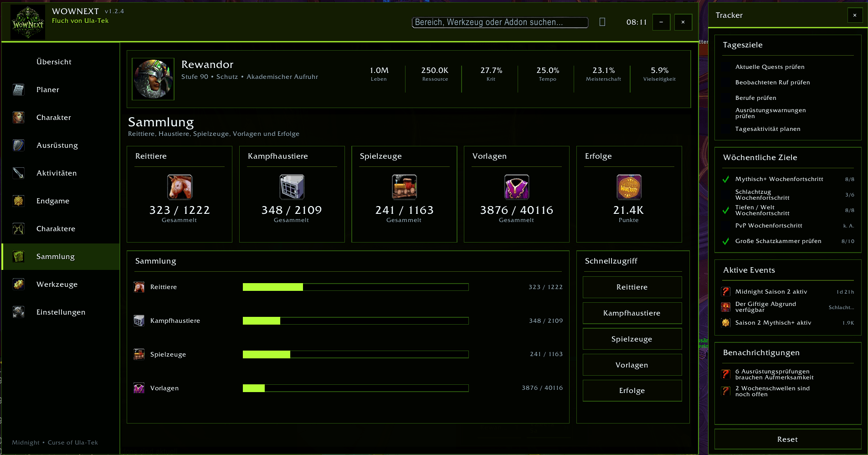Image resolution: width=868 pixels, height=455 pixels.
Task: Click the WowNext logo icon
Action: (x=28, y=22)
